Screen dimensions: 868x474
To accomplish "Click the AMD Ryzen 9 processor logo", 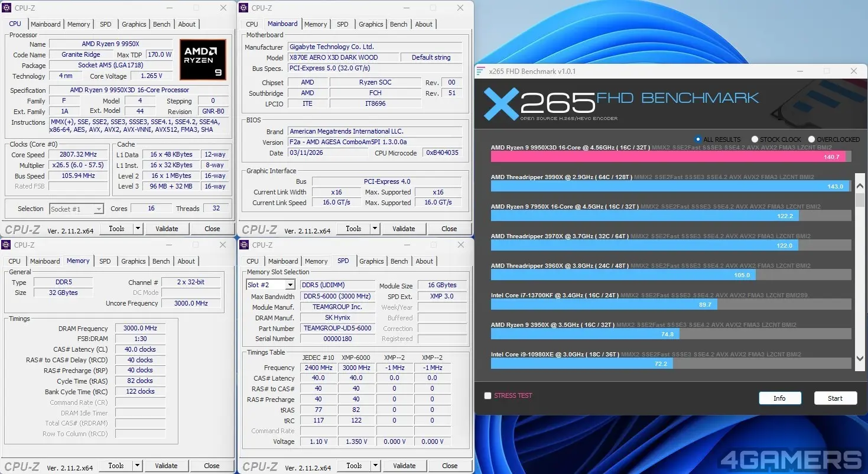I will click(x=203, y=60).
